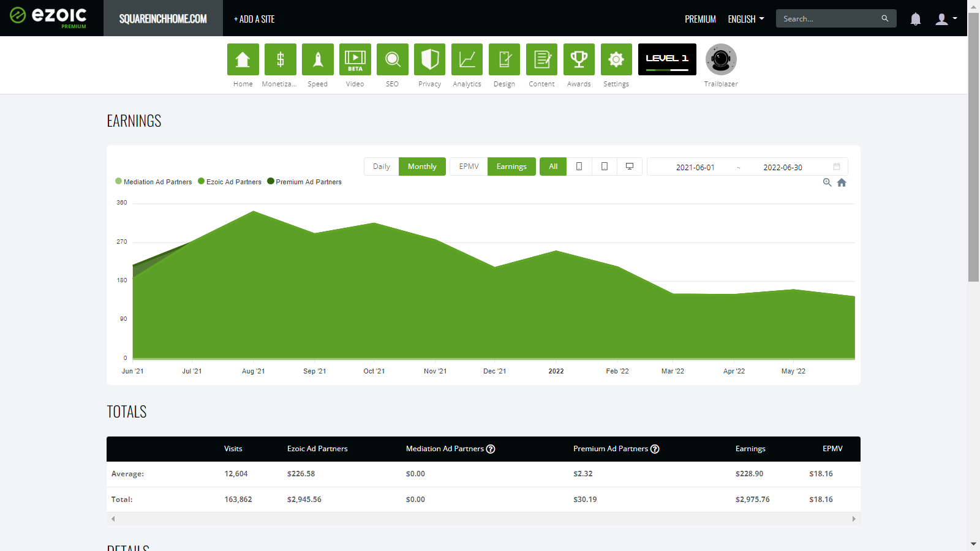The image size is (980, 551).
Task: Click the Ezoic Premium logo
Action: tap(48, 17)
